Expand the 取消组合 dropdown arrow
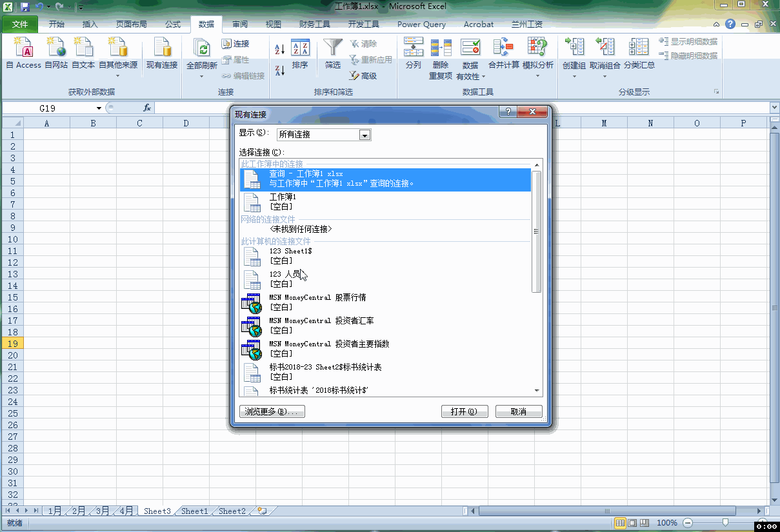 pos(605,76)
